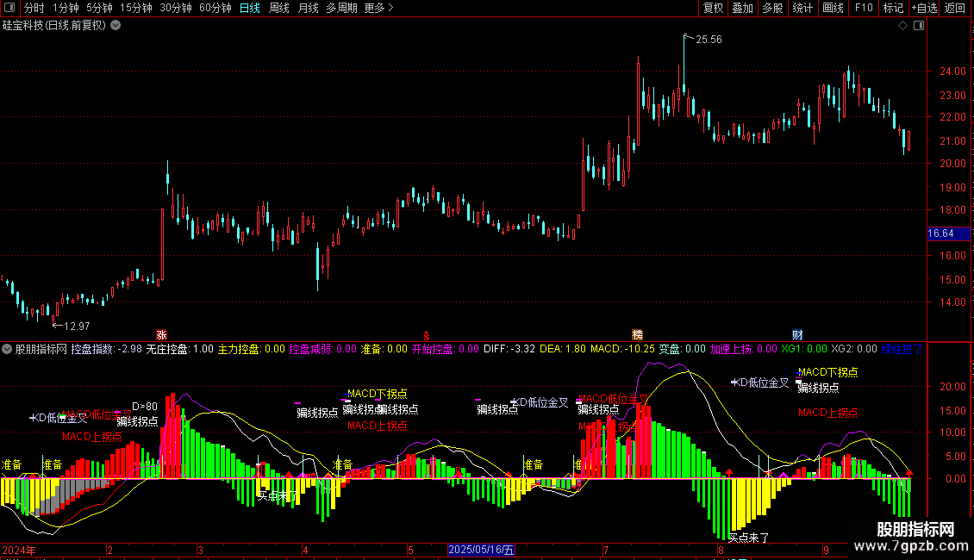Click the 加速上扬 indicator legend
Viewport: 974px width, 560px height.
[x=744, y=349]
